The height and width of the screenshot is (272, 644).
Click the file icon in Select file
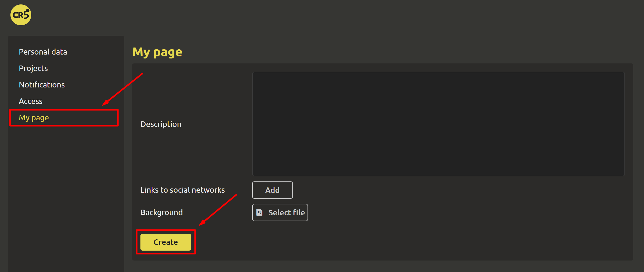pyautogui.click(x=259, y=212)
